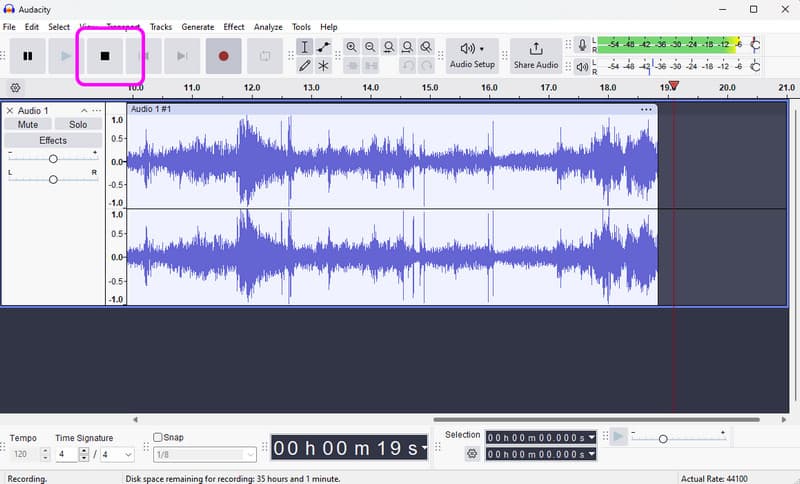Adjust the Audio 1 gain slider
This screenshot has width=800, height=484.
(x=53, y=159)
